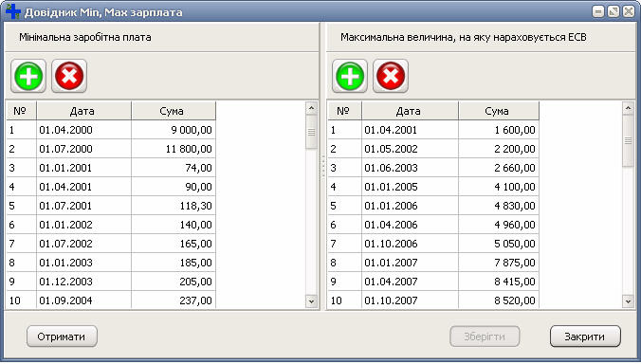Sort minimum wage table by Сума header
The width and height of the screenshot is (641, 364).
pyautogui.click(x=174, y=111)
